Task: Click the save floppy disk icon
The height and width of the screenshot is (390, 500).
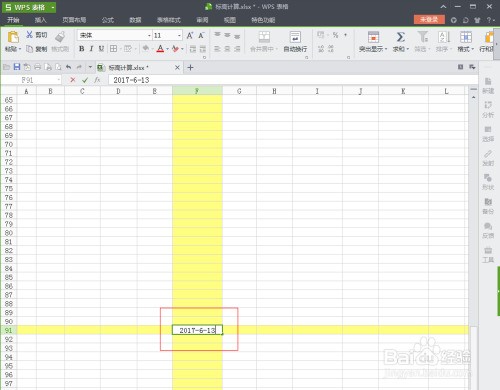Action: point(17,67)
